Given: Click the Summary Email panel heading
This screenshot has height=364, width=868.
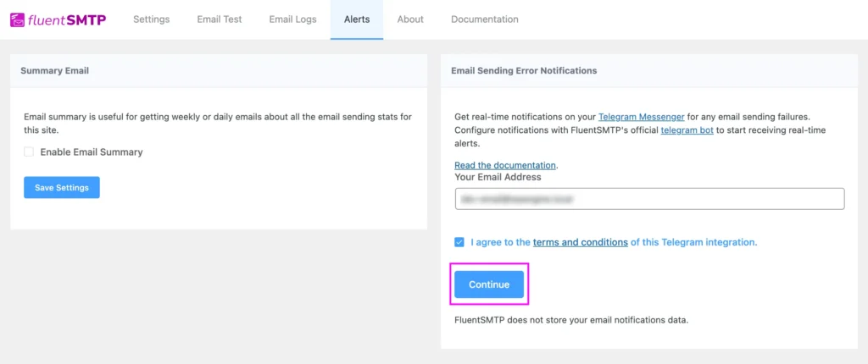Looking at the screenshot, I should click(x=55, y=71).
